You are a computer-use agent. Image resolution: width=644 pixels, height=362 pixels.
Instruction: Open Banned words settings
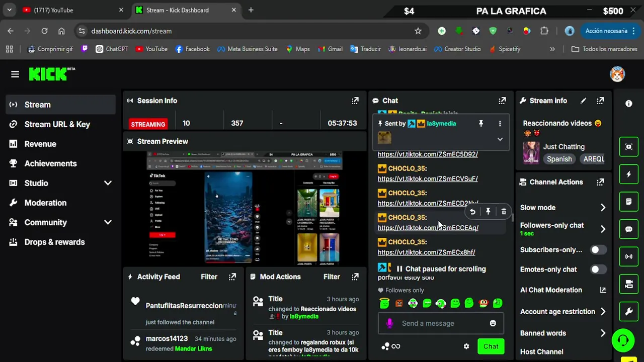(563, 333)
